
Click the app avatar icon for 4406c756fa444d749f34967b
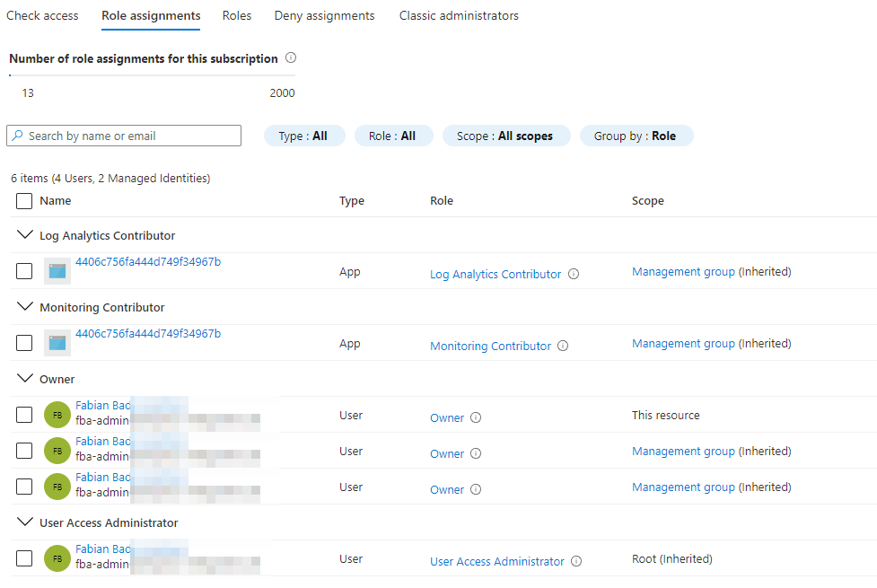tap(57, 270)
